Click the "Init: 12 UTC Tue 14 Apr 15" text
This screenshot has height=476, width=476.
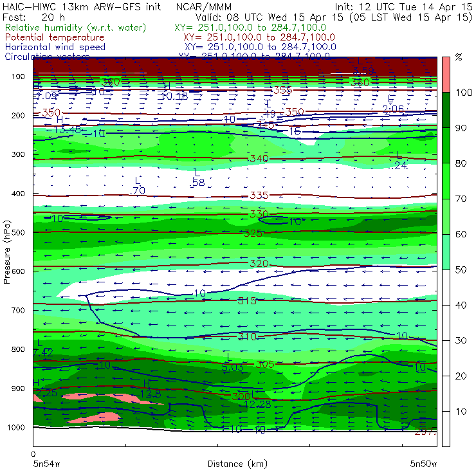[x=404, y=6]
